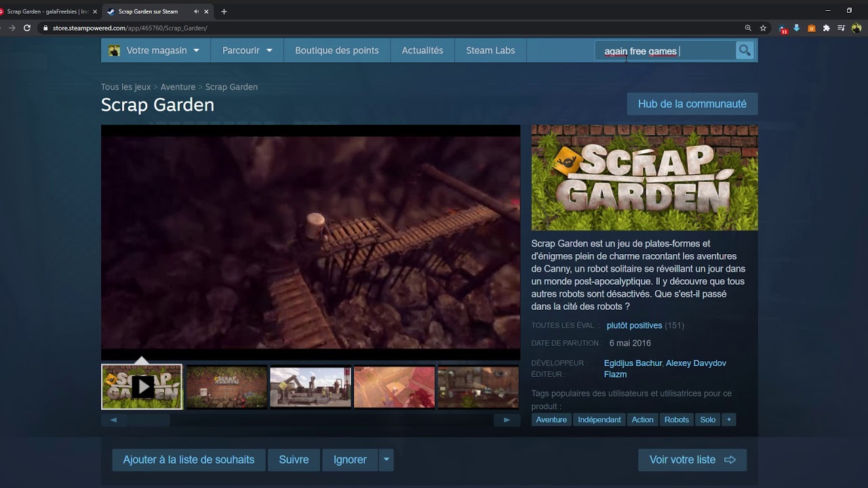The width and height of the screenshot is (868, 488).
Task: Click the Hub de la communauté button
Action: click(x=692, y=104)
